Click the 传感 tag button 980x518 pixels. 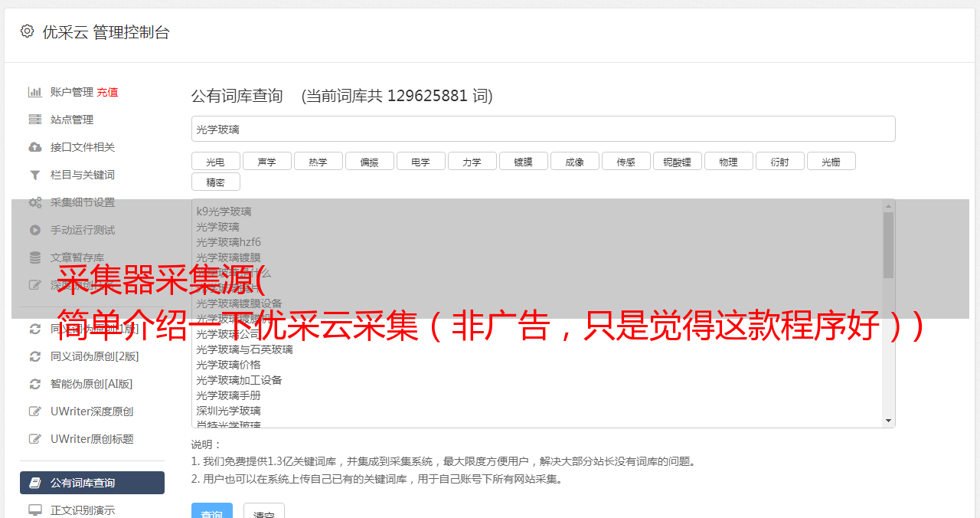click(626, 161)
